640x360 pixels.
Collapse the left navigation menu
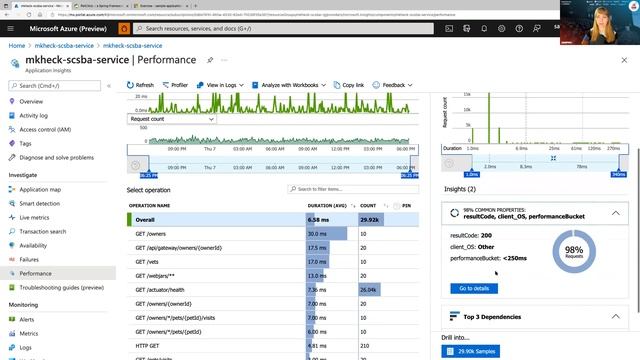[109, 86]
